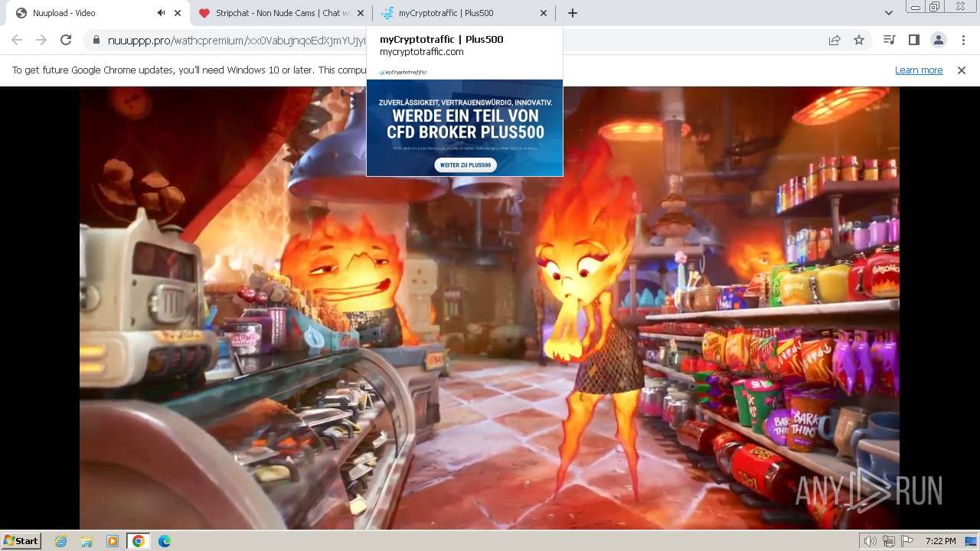Open Action Center flag icon

[x=907, y=541]
